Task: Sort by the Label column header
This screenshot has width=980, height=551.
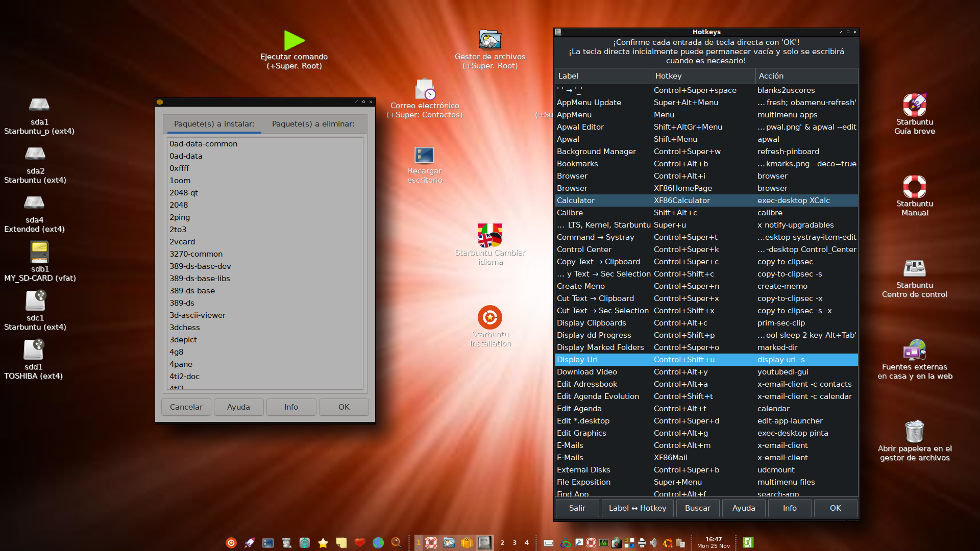Action: tap(603, 76)
